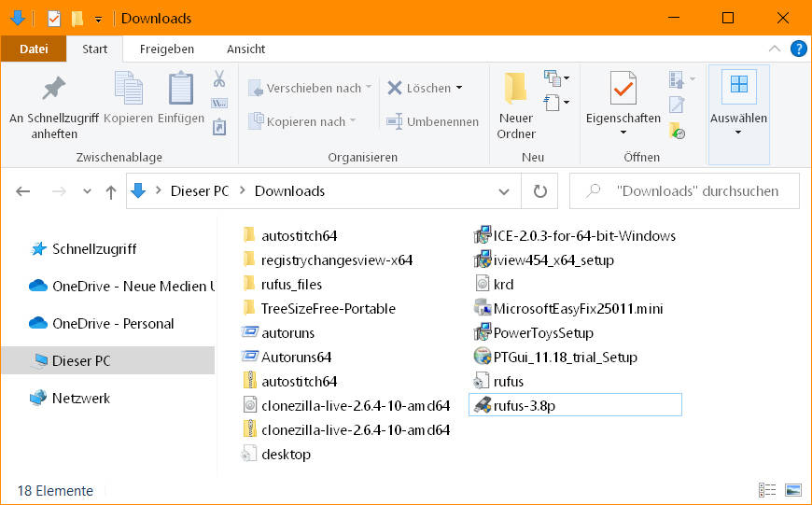Click the paste shortcut icon in Zwischenablage
812x505 pixels.
[x=219, y=126]
